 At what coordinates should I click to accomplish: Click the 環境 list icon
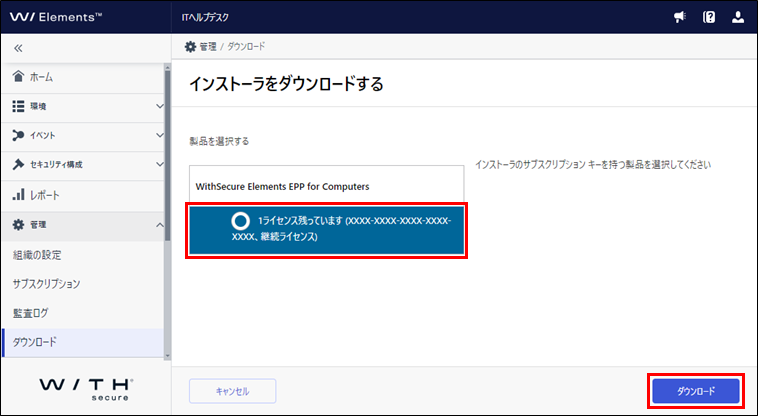pyautogui.click(x=18, y=106)
